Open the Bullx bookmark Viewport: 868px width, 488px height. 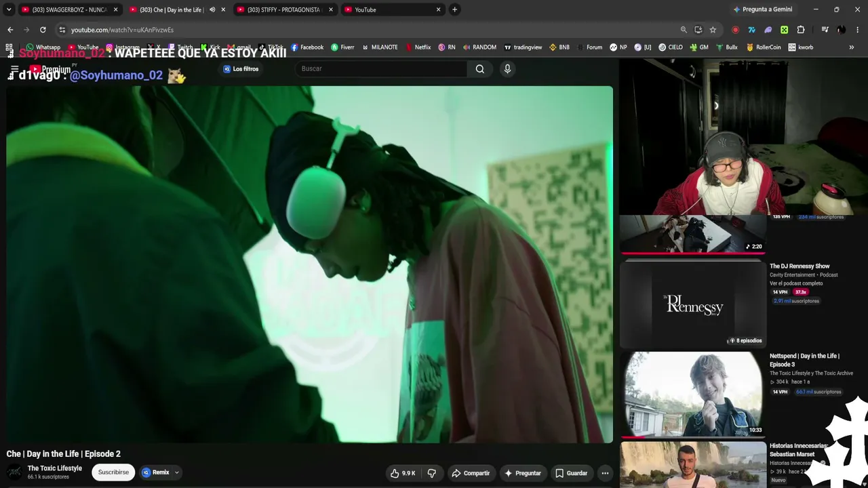(x=726, y=47)
